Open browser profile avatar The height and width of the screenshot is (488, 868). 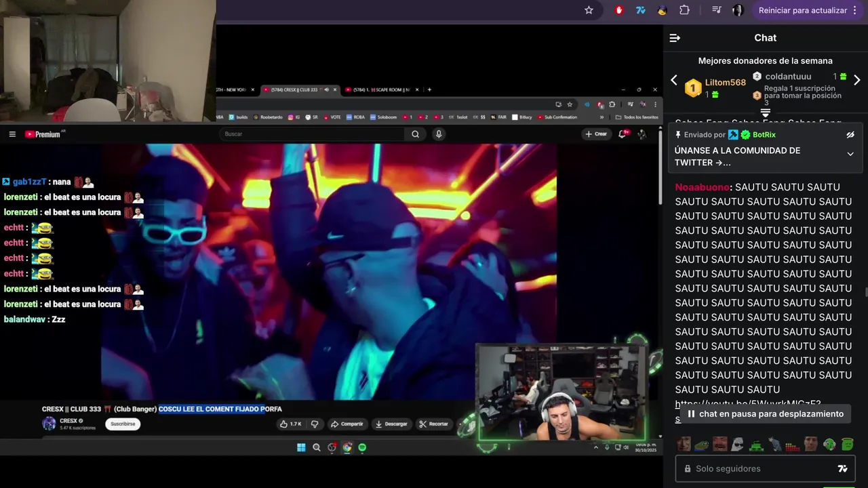[738, 10]
